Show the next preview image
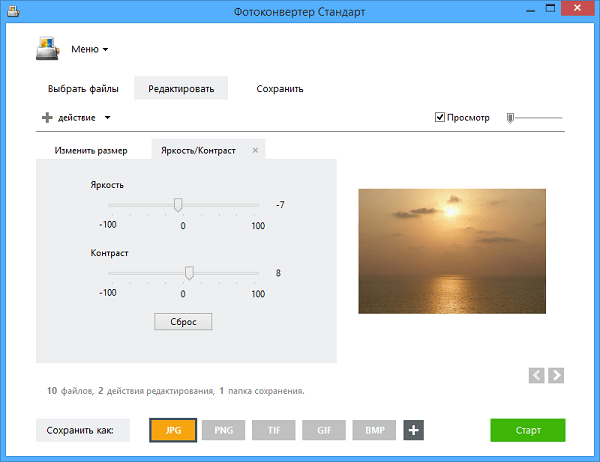Image resolution: width=600 pixels, height=462 pixels. (556, 375)
